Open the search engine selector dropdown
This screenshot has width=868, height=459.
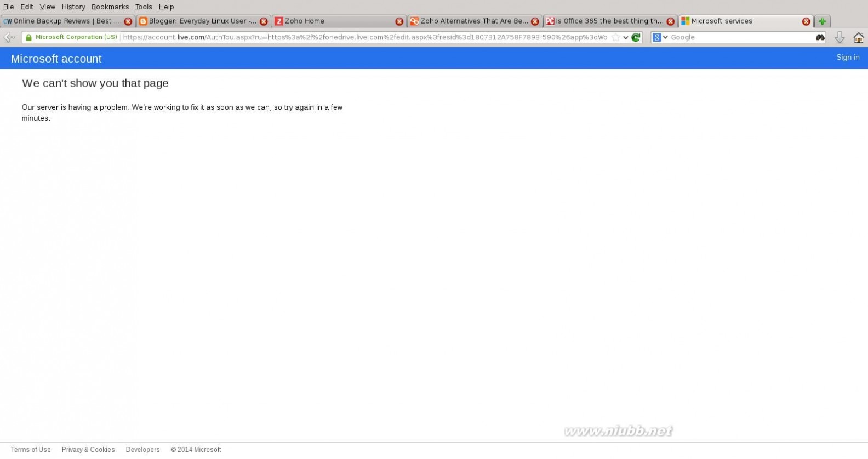pos(660,37)
